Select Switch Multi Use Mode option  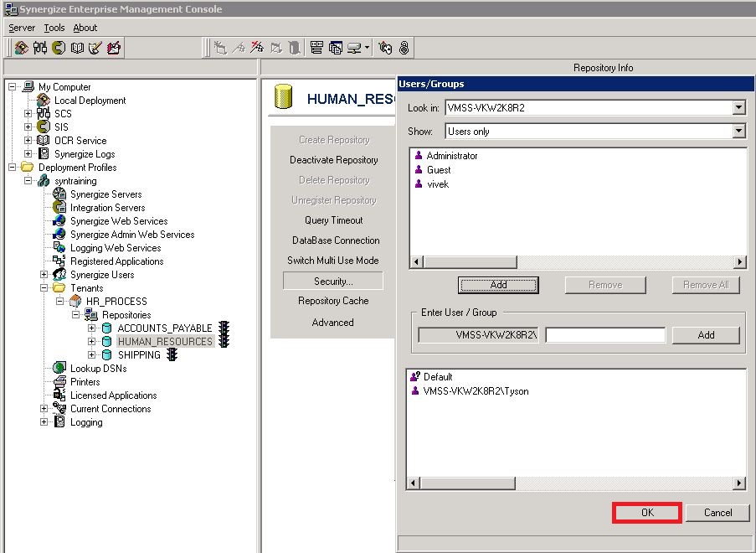click(333, 261)
